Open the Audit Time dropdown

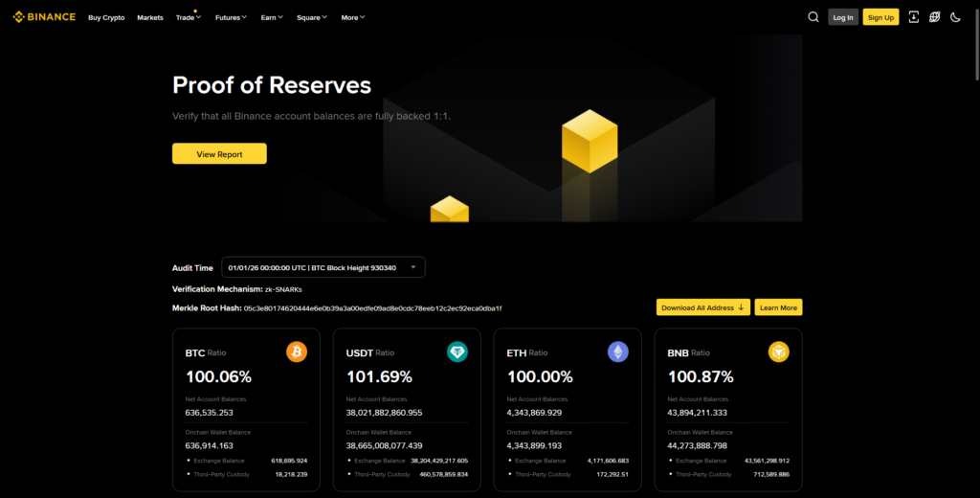tap(323, 267)
